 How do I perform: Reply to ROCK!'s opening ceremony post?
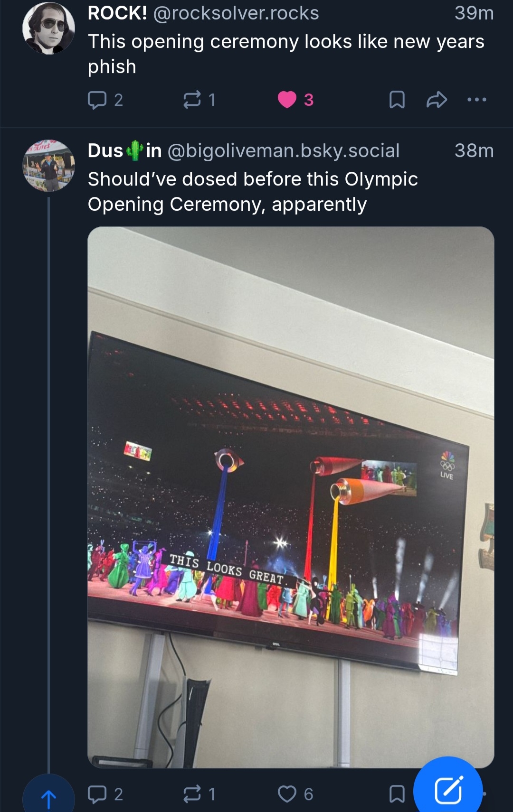tap(97, 100)
